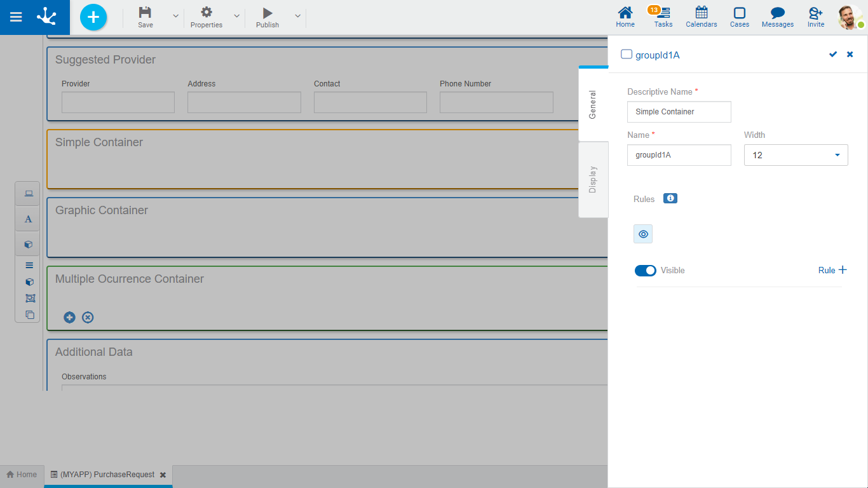The image size is (868, 488).
Task: Expand the Save options arrow
Action: point(176,16)
